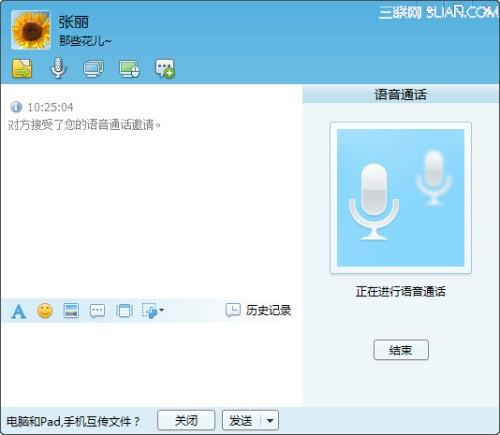Expand the 发送 options dropdown arrow
Viewport: 500px width, 435px height.
point(270,421)
